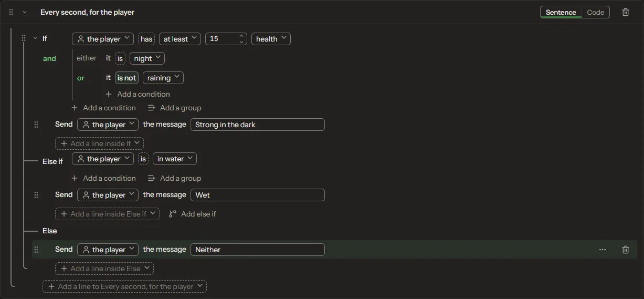The height and width of the screenshot is (299, 644).
Task: Open player dropdown in the Wet line
Action: coord(108,195)
